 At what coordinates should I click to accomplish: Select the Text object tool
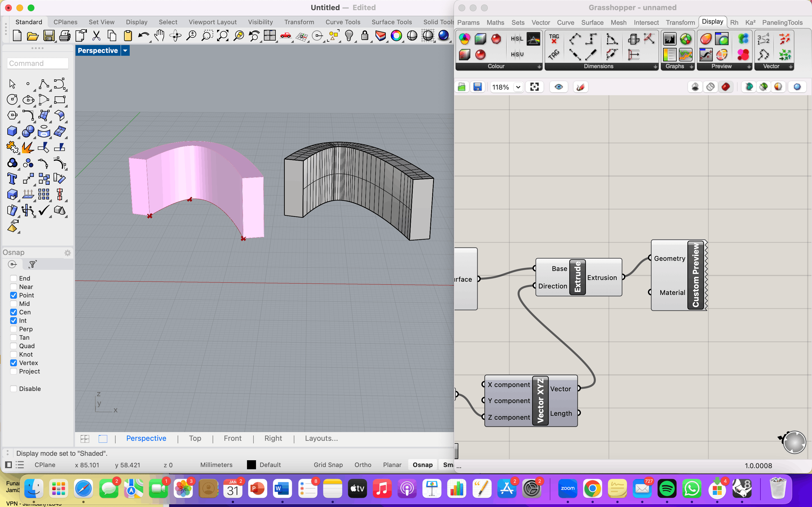[12, 179]
